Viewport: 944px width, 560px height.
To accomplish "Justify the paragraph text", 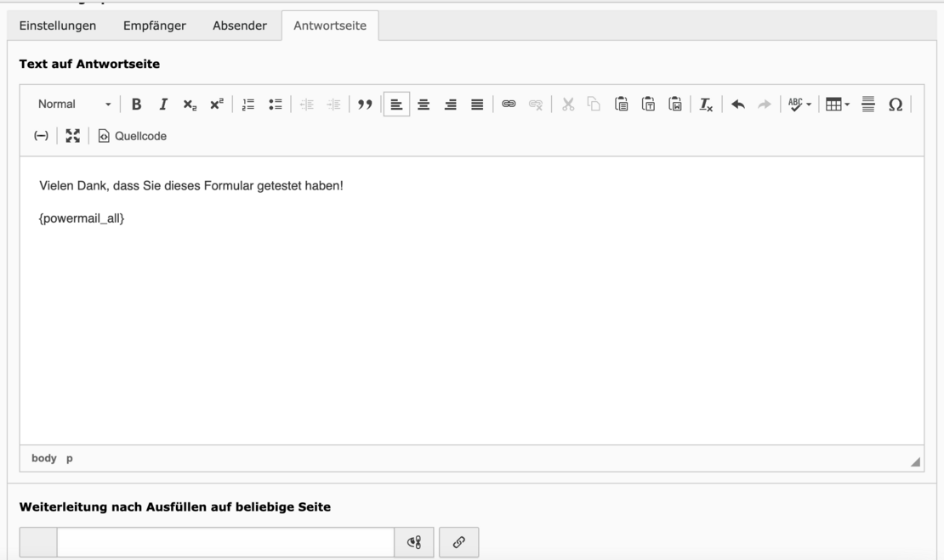I will pyautogui.click(x=477, y=105).
